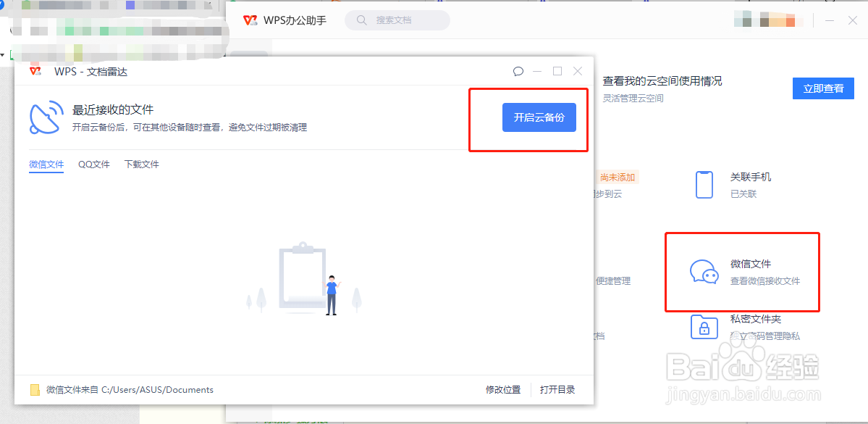Click the WPS logo in 文档雷达 window
Viewport: 868px width, 424px height.
[x=36, y=71]
